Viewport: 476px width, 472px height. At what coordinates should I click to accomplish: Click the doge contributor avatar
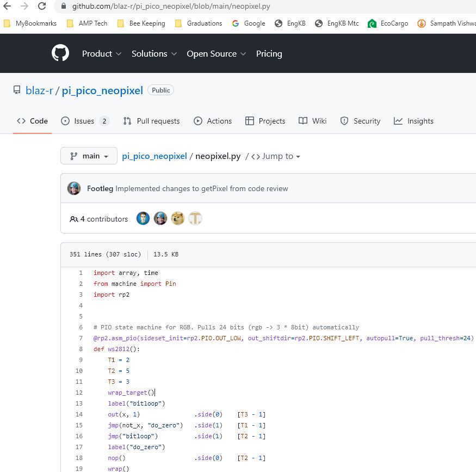pos(177,219)
